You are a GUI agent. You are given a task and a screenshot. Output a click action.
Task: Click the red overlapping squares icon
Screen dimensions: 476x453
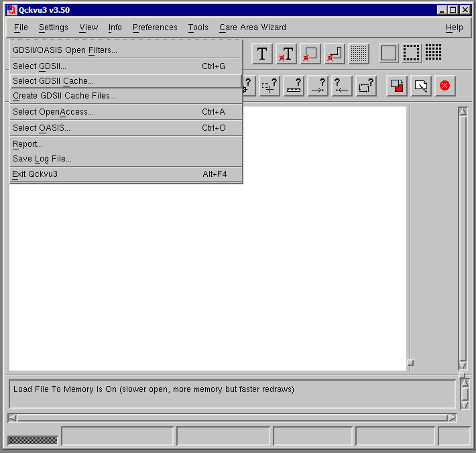tap(397, 86)
